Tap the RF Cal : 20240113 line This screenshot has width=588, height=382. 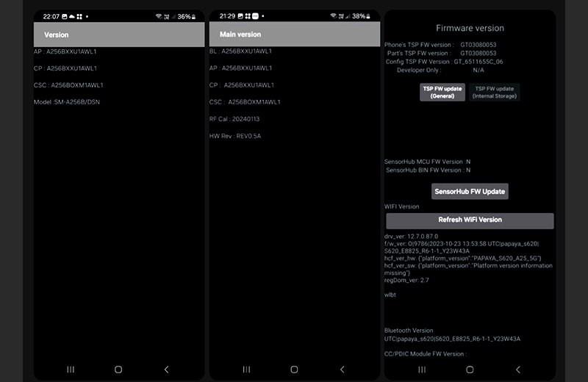click(234, 119)
